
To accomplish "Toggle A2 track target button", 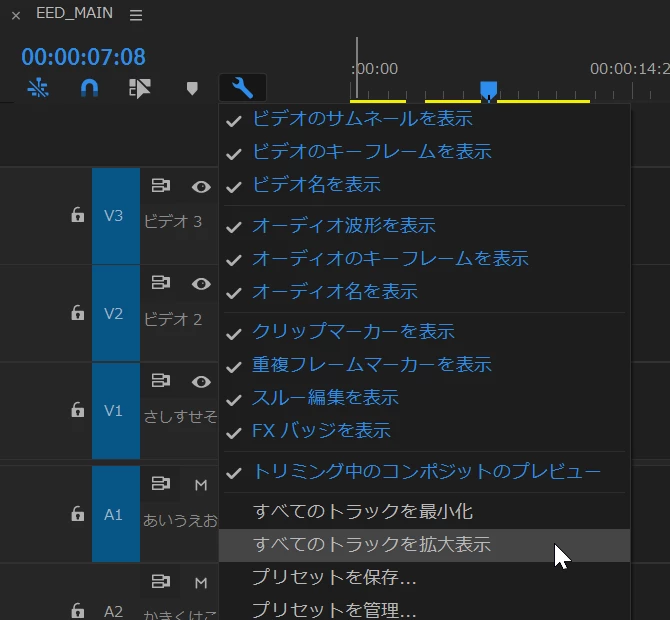I will pyautogui.click(x=115, y=611).
